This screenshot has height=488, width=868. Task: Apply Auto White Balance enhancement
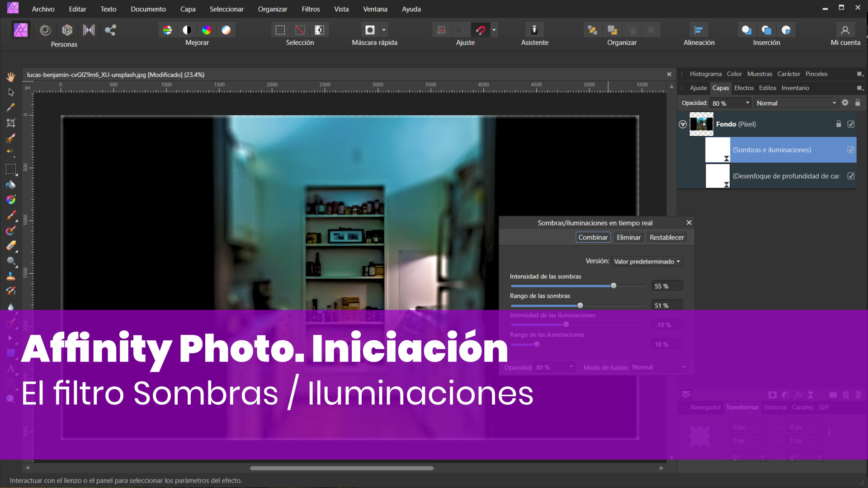(226, 30)
